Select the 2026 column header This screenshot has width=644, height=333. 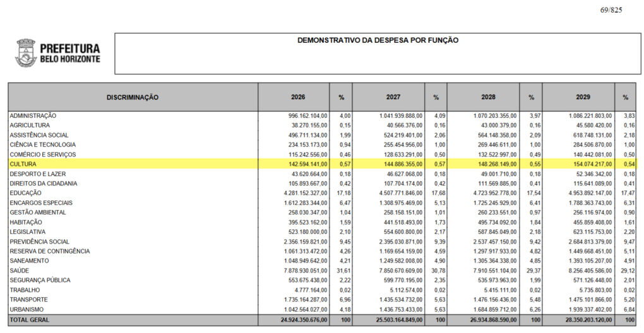298,98
